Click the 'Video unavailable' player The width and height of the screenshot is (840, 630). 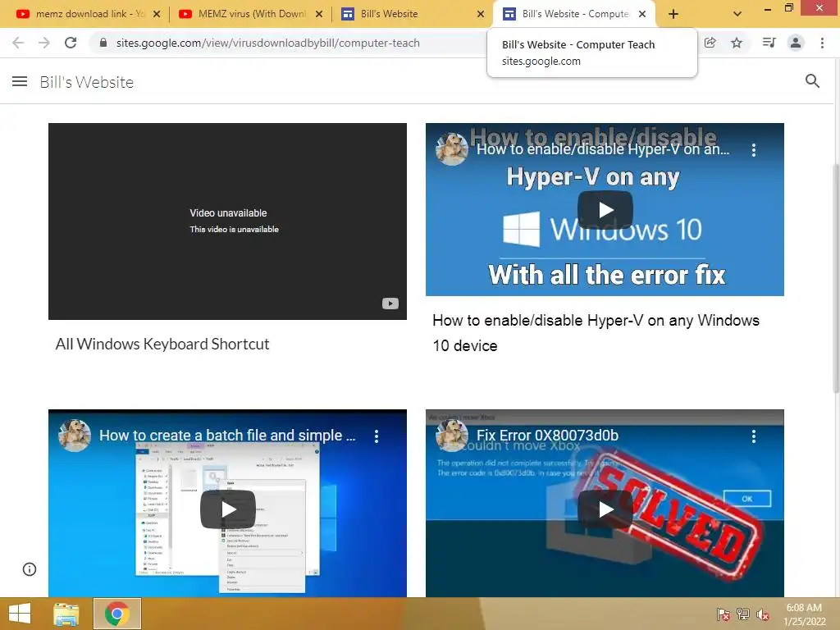coord(228,221)
